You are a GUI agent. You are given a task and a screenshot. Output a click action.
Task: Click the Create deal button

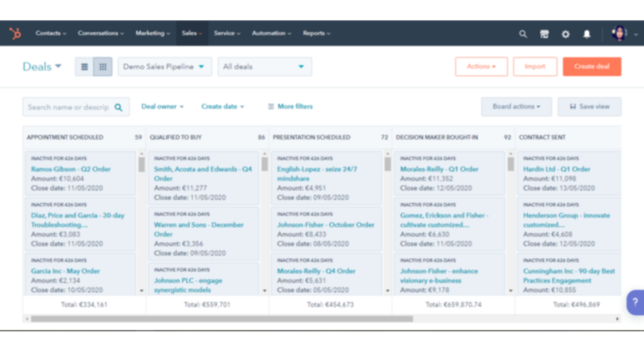point(592,67)
